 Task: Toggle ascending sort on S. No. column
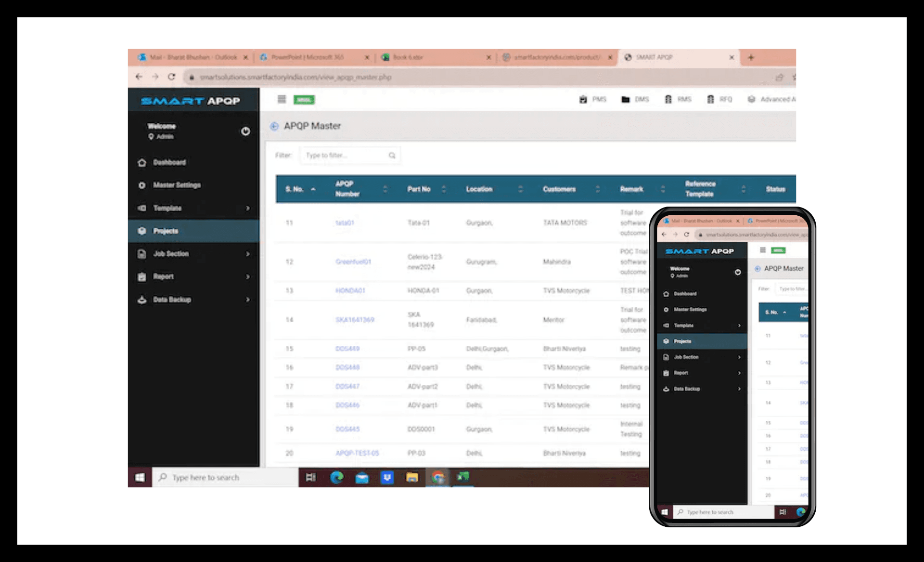[x=313, y=189]
